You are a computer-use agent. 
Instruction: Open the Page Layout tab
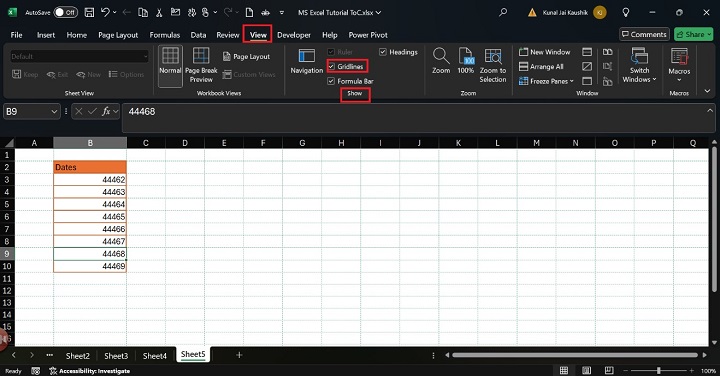coord(118,35)
